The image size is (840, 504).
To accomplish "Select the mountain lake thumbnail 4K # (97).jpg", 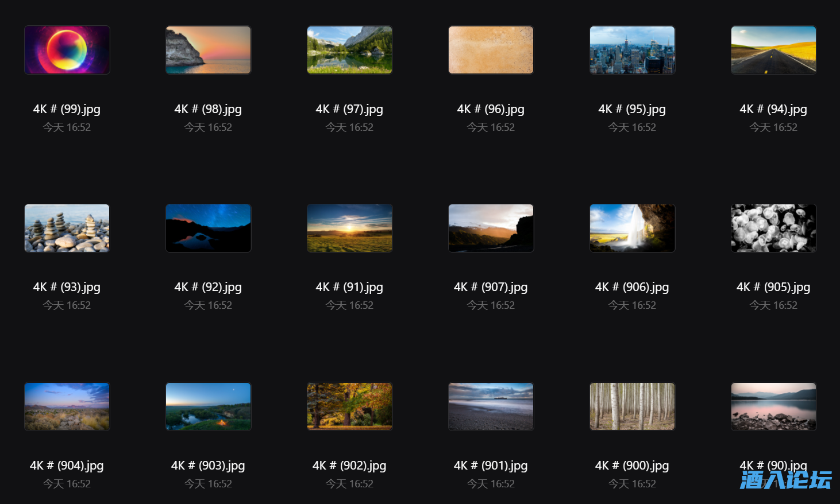I will point(349,50).
